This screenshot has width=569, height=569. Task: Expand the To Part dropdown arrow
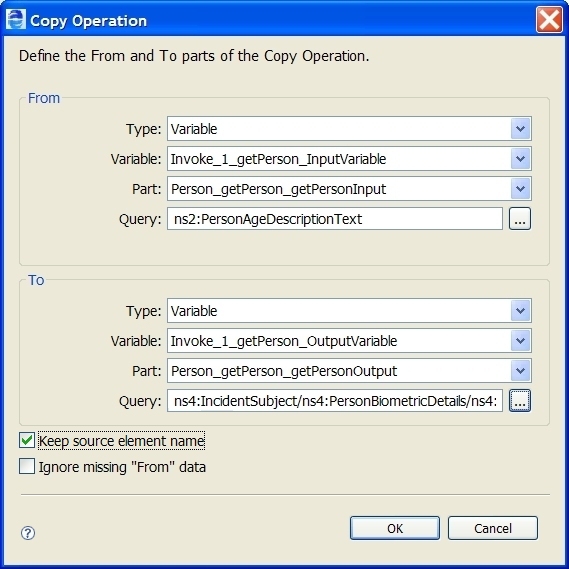[521, 371]
